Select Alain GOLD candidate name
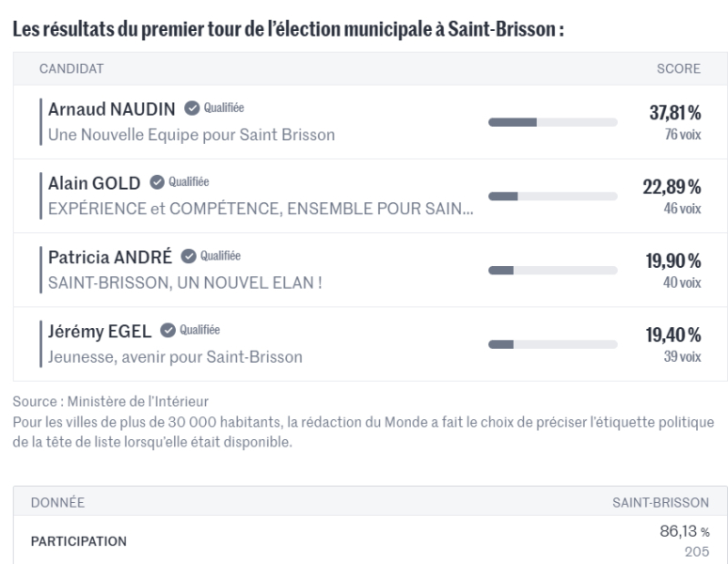This screenshot has height=564, width=728. point(96,182)
